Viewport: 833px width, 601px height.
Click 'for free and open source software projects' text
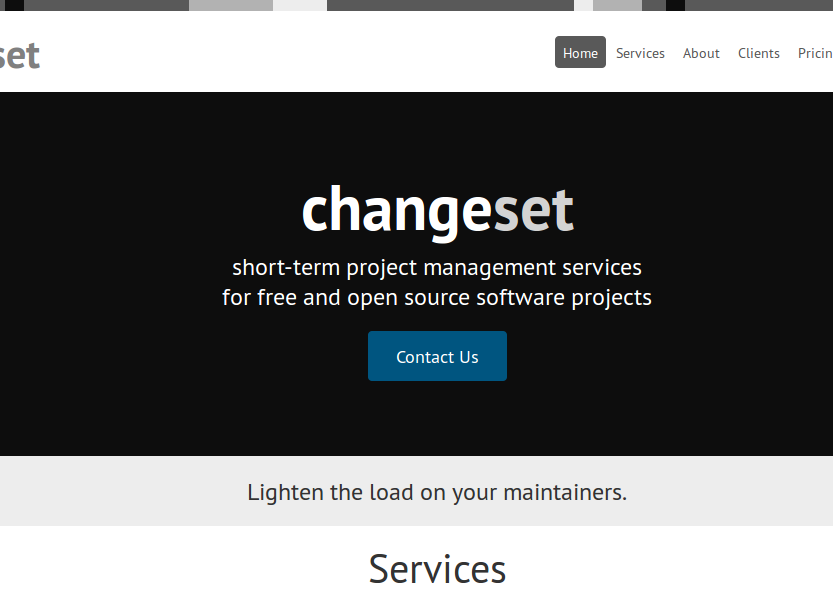pos(437,298)
